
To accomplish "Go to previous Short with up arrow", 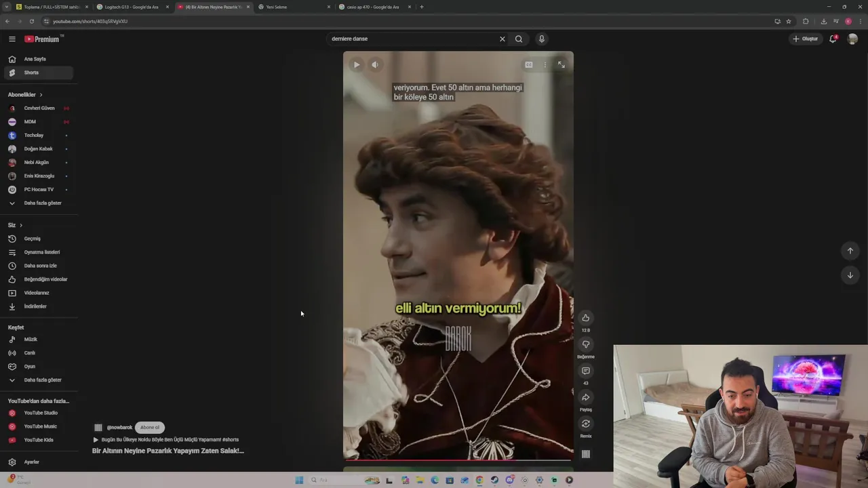I will pos(850,251).
